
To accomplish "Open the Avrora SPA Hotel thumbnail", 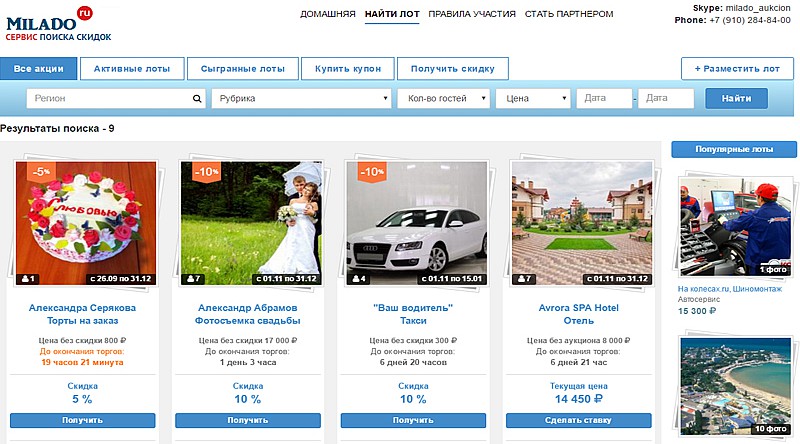I will (x=579, y=222).
